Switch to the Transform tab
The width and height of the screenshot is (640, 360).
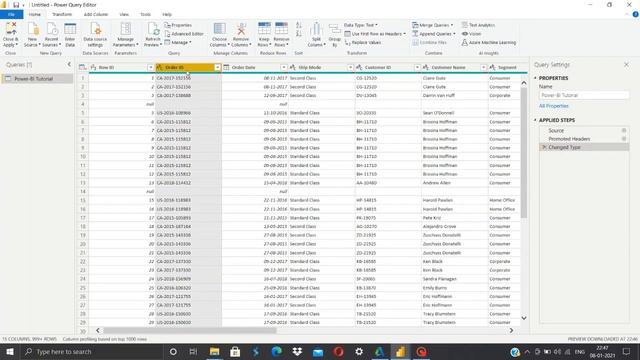click(62, 14)
